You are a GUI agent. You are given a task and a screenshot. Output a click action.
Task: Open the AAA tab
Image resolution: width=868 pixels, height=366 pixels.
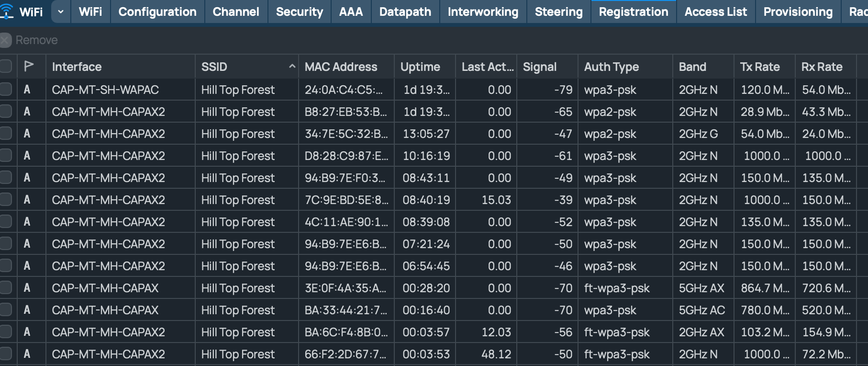point(351,11)
